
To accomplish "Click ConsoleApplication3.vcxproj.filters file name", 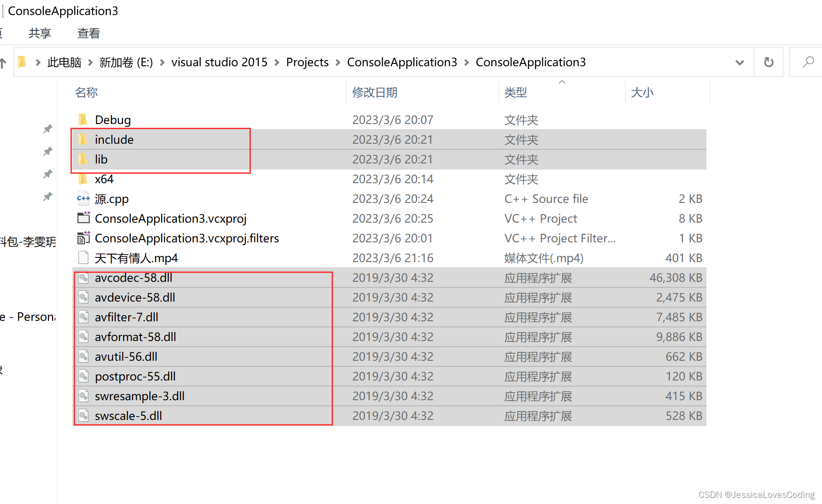I will (187, 238).
